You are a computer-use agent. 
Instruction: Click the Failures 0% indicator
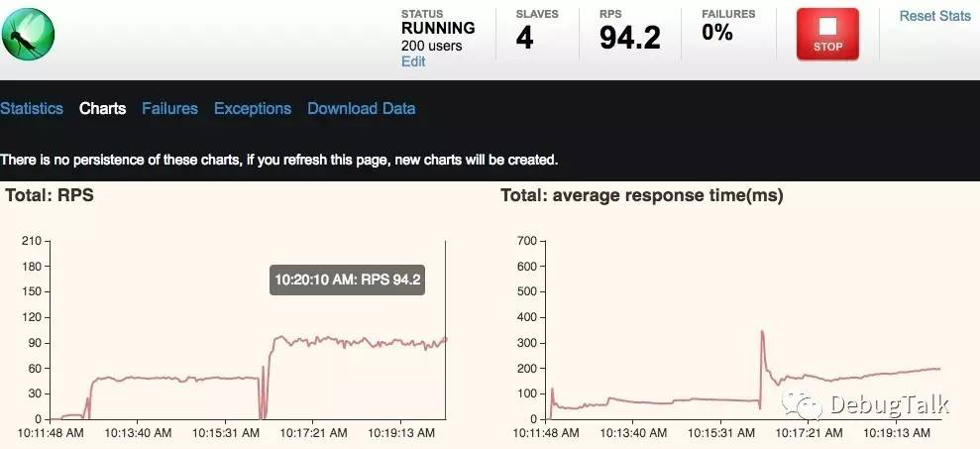(x=716, y=32)
